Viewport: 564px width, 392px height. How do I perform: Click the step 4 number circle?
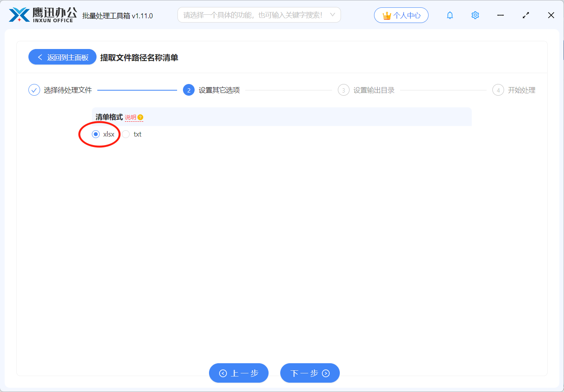point(498,90)
